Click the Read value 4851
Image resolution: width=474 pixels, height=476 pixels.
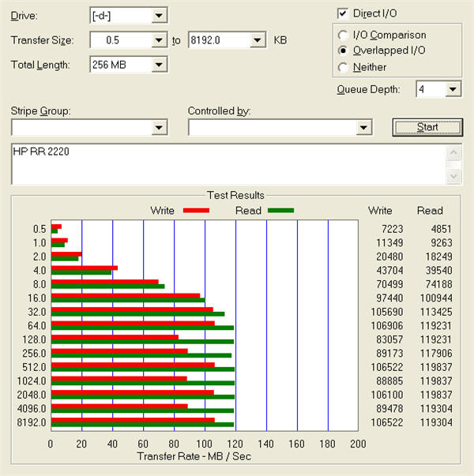click(441, 229)
